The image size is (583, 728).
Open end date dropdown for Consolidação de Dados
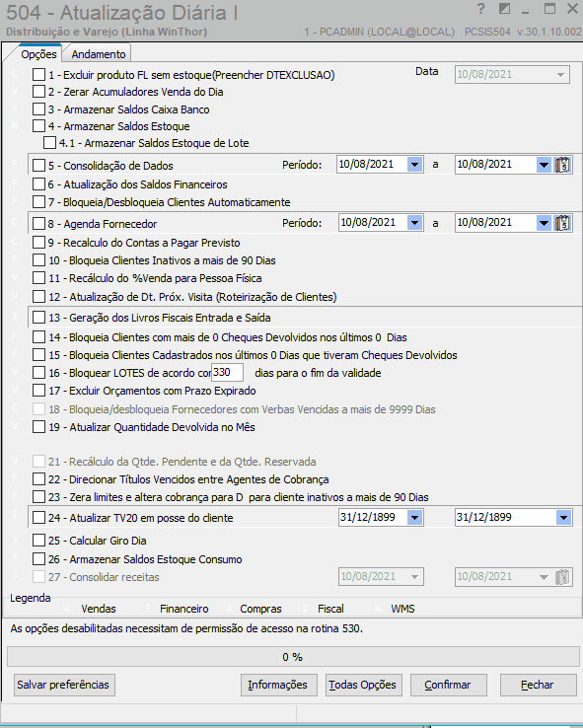[x=544, y=165]
